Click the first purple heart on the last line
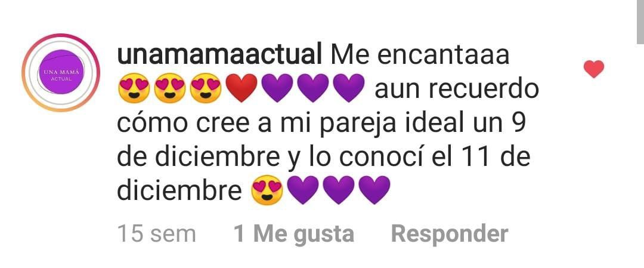This screenshot has height=268, width=644. 303,190
